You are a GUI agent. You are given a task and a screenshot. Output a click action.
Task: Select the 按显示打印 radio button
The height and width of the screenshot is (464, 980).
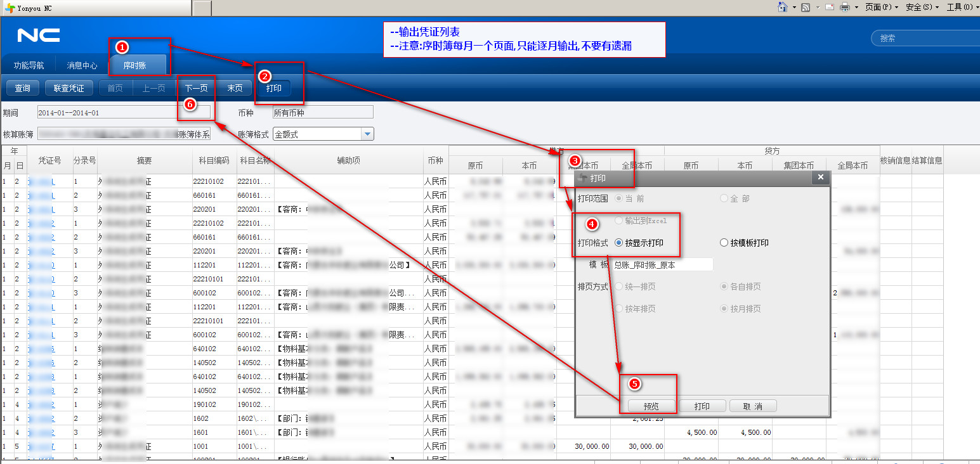point(618,243)
